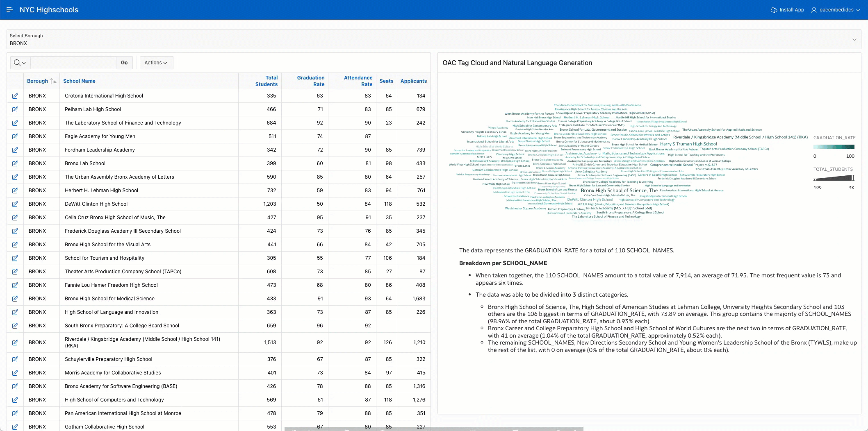Edit the Pelham Lab High School row

[15, 109]
